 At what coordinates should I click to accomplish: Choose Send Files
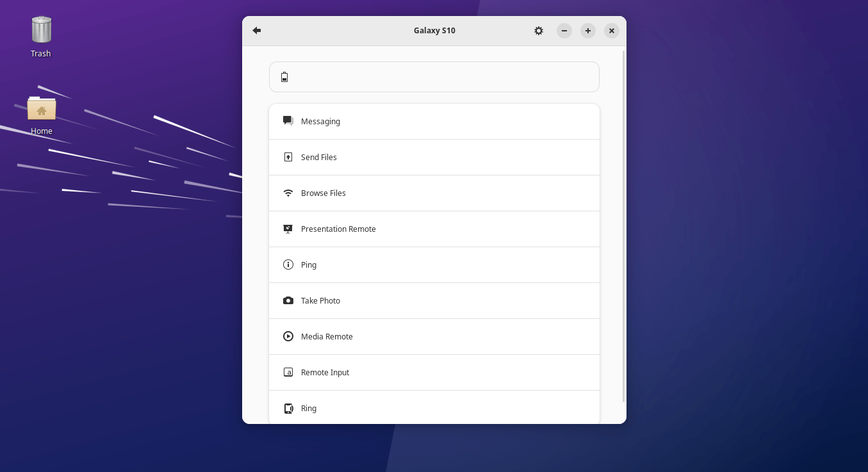click(434, 158)
